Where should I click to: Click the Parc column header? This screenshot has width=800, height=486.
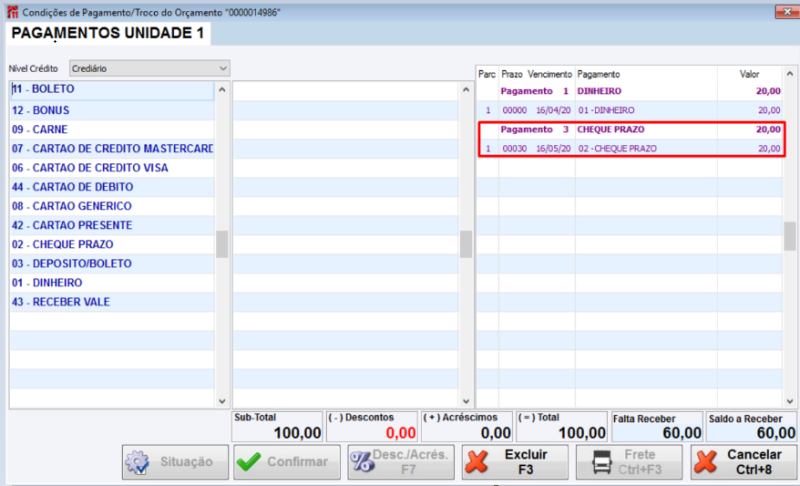click(487, 74)
